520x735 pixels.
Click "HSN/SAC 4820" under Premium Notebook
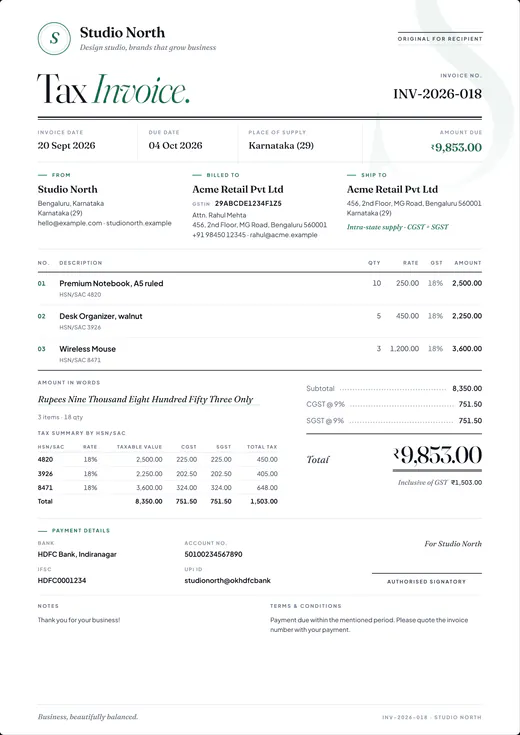(x=80, y=295)
